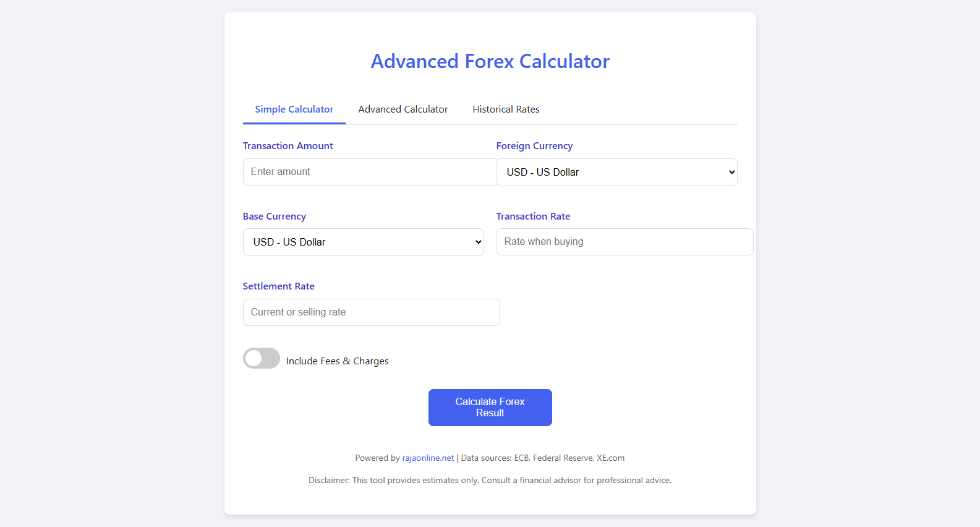Click the Transaction Rate label

(x=534, y=216)
